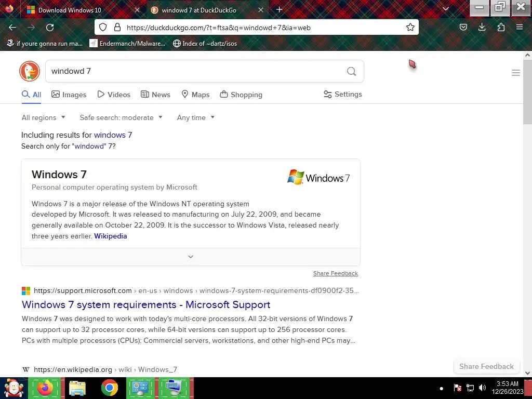Open the tracking protection shield icon
Screen dimensions: 532x399
(x=103, y=28)
